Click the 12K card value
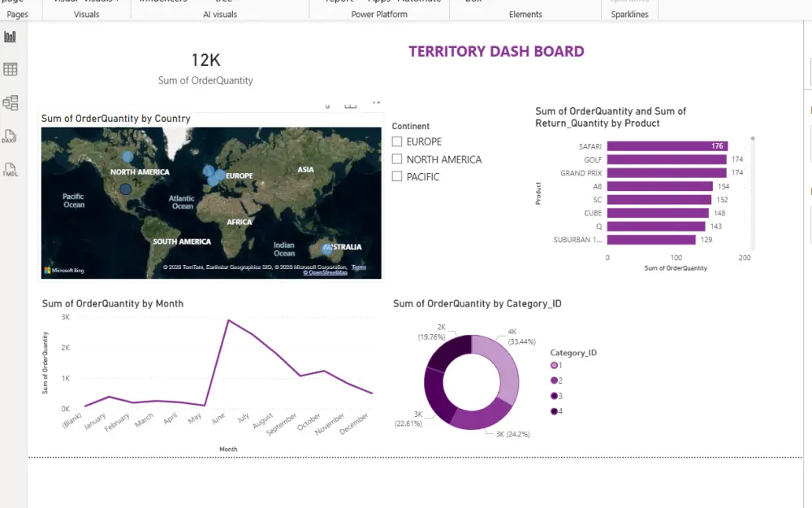The width and height of the screenshot is (812, 508). pyautogui.click(x=205, y=60)
